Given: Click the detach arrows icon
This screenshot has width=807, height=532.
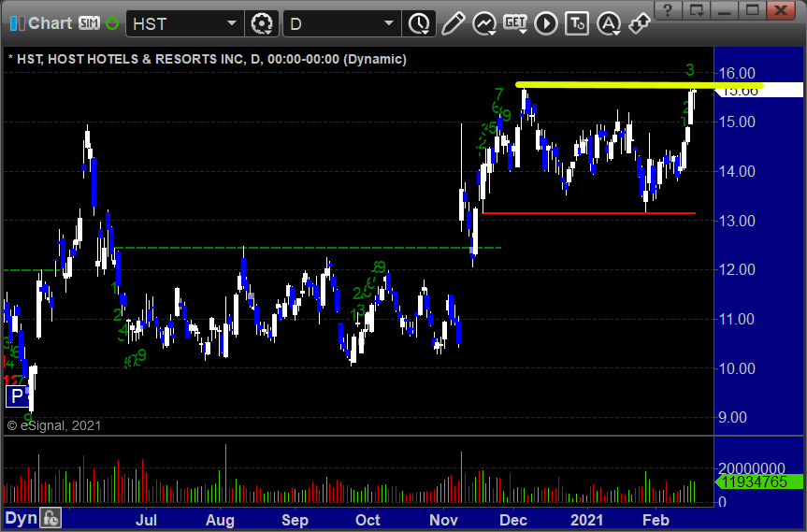Looking at the screenshot, I should 640,23.
